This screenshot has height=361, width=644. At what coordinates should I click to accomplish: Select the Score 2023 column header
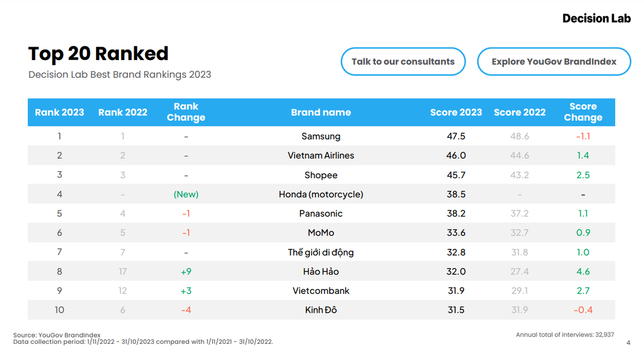coord(456,112)
